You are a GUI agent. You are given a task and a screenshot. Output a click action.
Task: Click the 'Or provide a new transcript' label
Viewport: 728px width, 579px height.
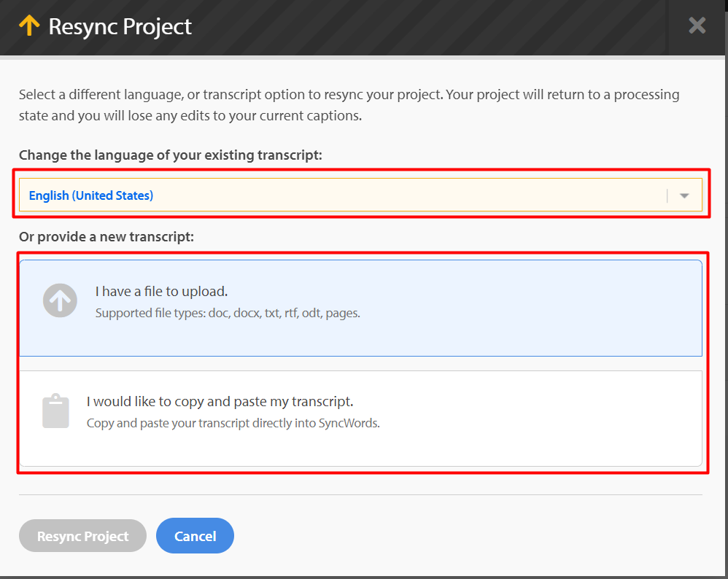(107, 237)
